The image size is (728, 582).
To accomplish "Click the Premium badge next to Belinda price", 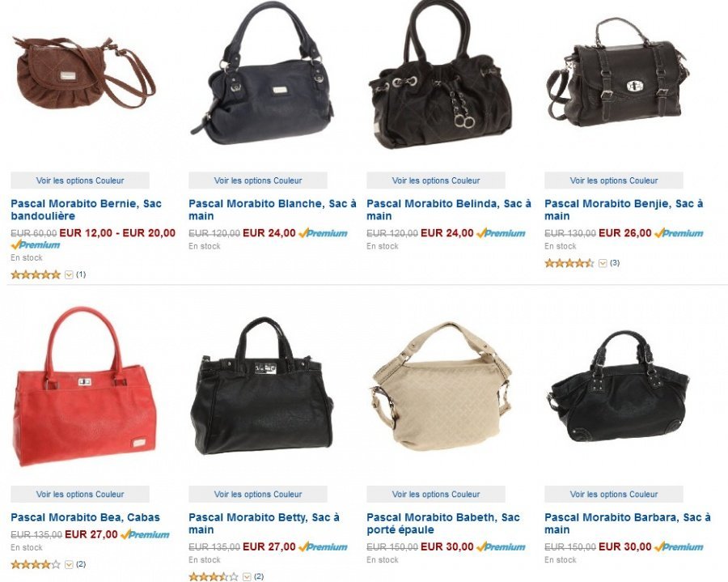I will point(501,233).
